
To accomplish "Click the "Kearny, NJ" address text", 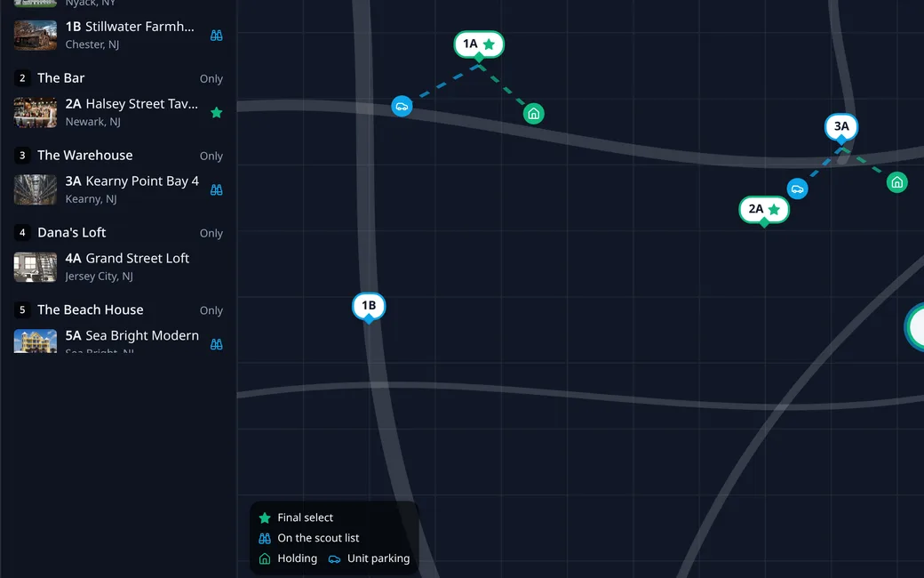I will tap(91, 199).
